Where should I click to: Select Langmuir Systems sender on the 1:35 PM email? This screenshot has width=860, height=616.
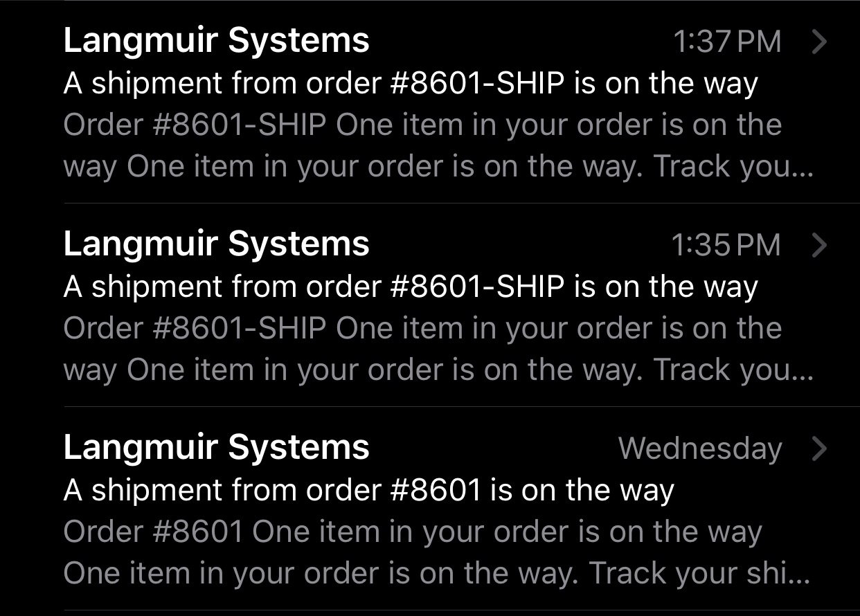point(216,245)
